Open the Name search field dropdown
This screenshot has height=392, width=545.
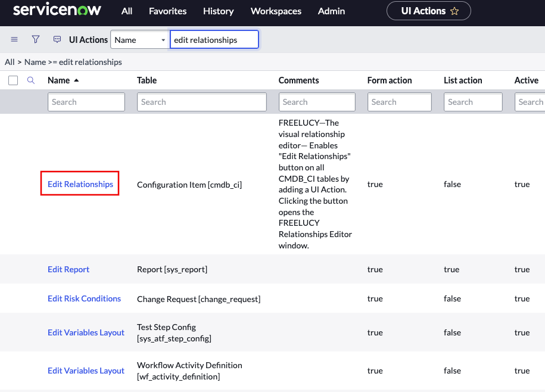coord(140,39)
